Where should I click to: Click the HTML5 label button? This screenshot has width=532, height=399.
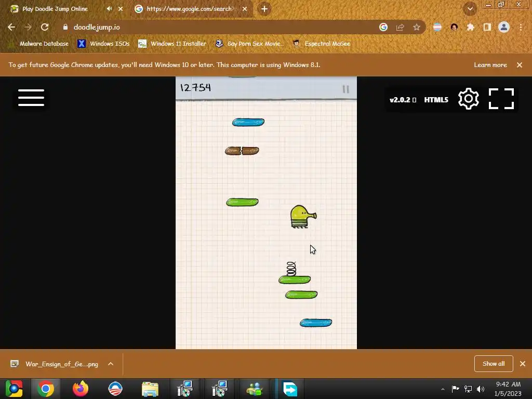coord(436,100)
